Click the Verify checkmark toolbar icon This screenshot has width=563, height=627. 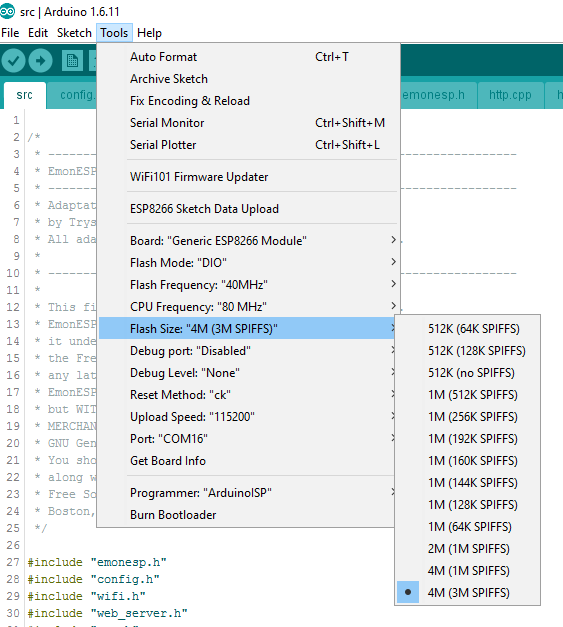pos(13,61)
